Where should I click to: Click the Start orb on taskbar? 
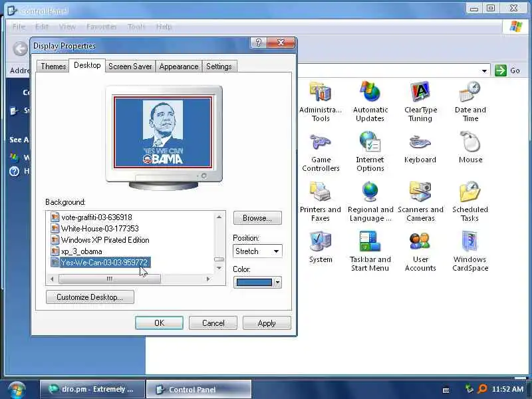pos(17,390)
